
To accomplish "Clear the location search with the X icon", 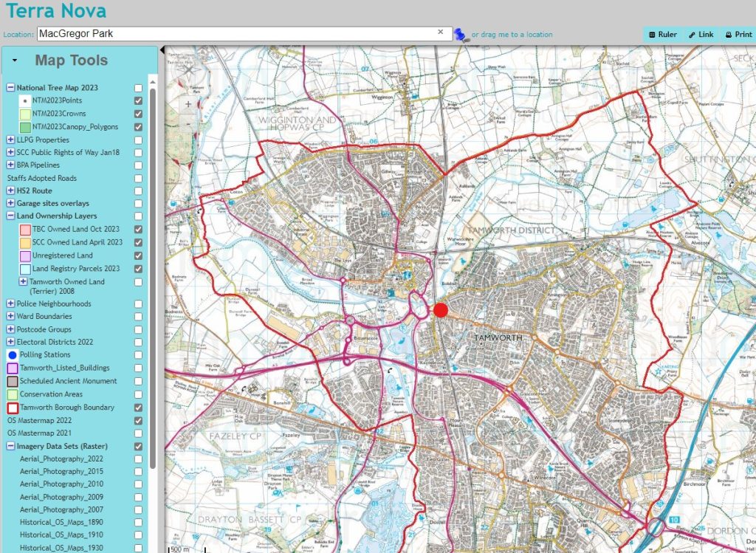I will tap(440, 32).
